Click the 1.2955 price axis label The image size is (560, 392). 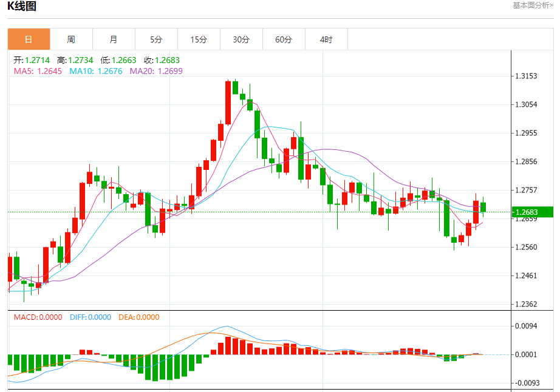pyautogui.click(x=526, y=133)
